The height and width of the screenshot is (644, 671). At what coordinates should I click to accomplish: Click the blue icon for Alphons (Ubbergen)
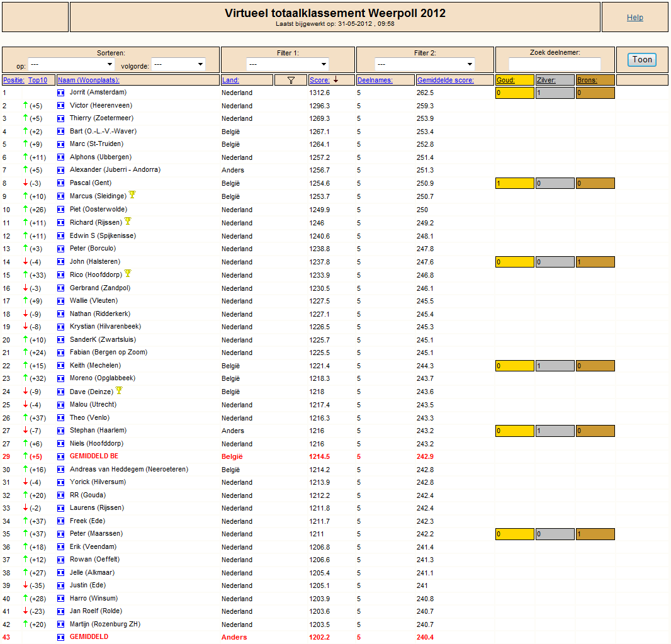tap(61, 157)
